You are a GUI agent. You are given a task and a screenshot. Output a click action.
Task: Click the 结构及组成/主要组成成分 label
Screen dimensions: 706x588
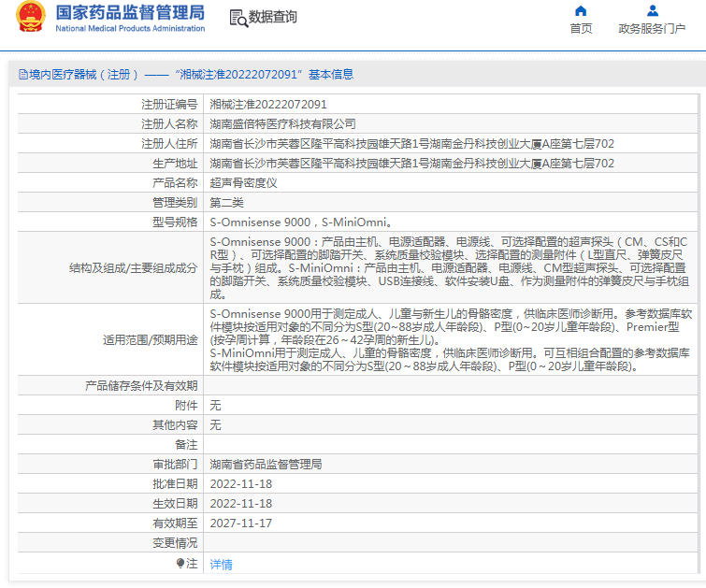tap(134, 268)
